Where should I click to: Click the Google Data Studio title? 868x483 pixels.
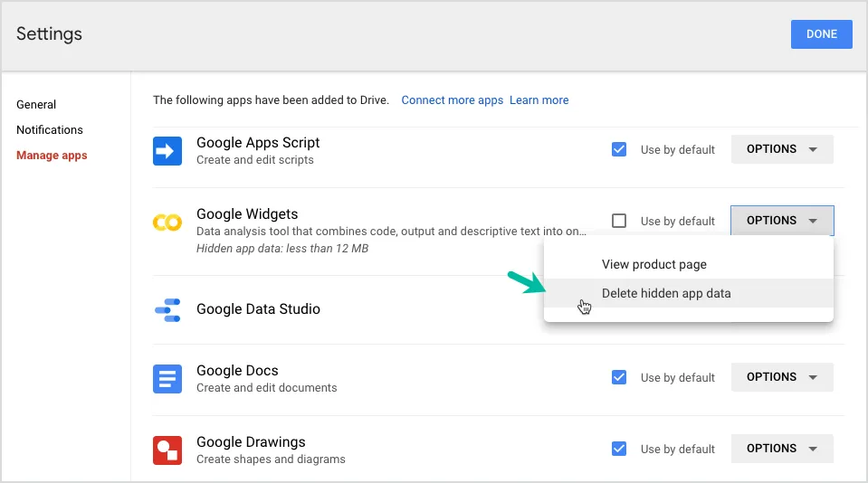click(258, 309)
